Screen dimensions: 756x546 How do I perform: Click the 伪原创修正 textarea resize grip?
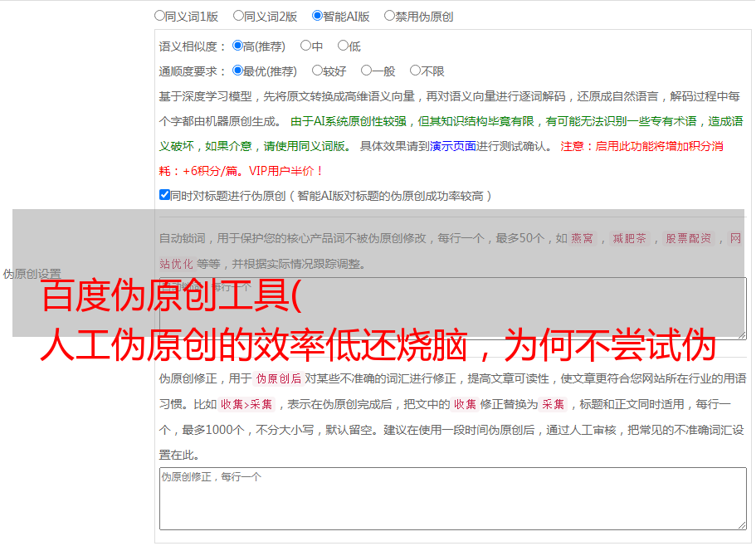(x=742, y=525)
